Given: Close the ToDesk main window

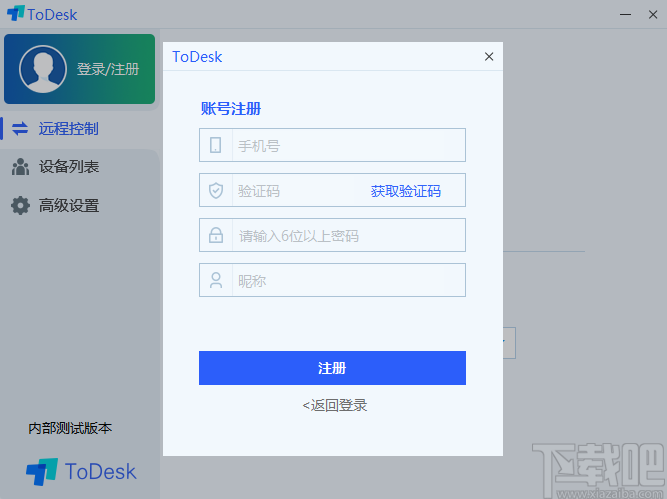Looking at the screenshot, I should pos(653,14).
